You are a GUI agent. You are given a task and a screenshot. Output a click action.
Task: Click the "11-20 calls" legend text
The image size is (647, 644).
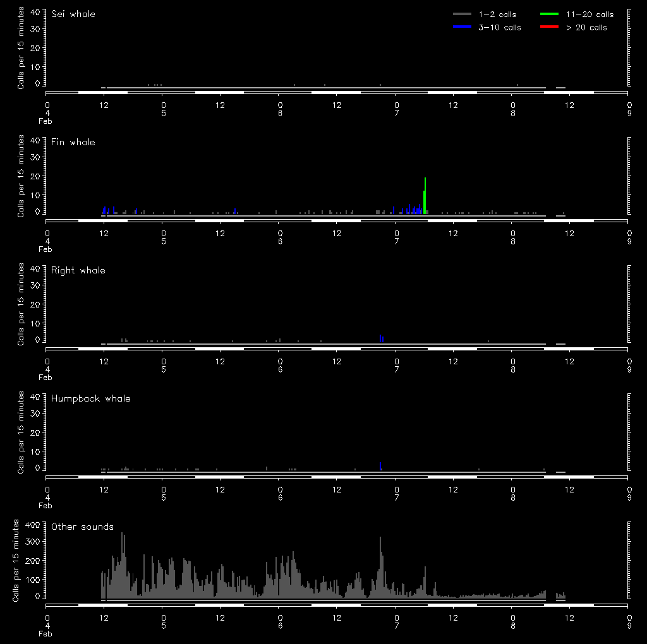coord(590,15)
